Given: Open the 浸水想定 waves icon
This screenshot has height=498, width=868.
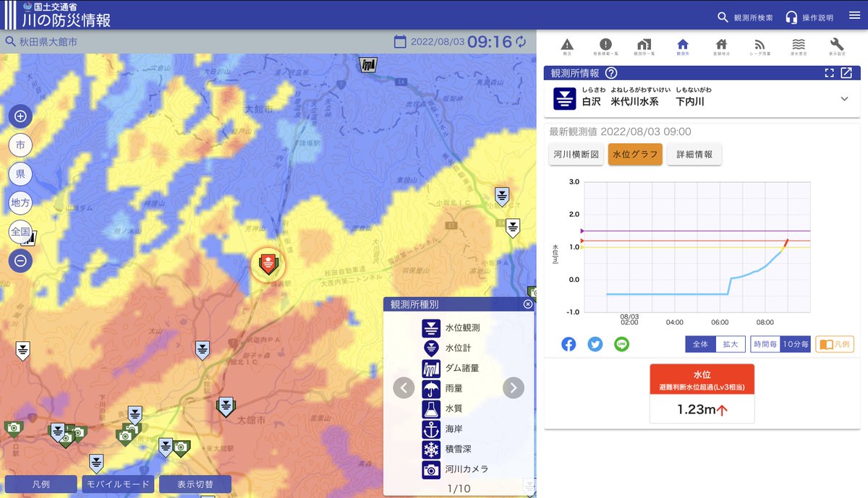Looking at the screenshot, I should click(799, 47).
